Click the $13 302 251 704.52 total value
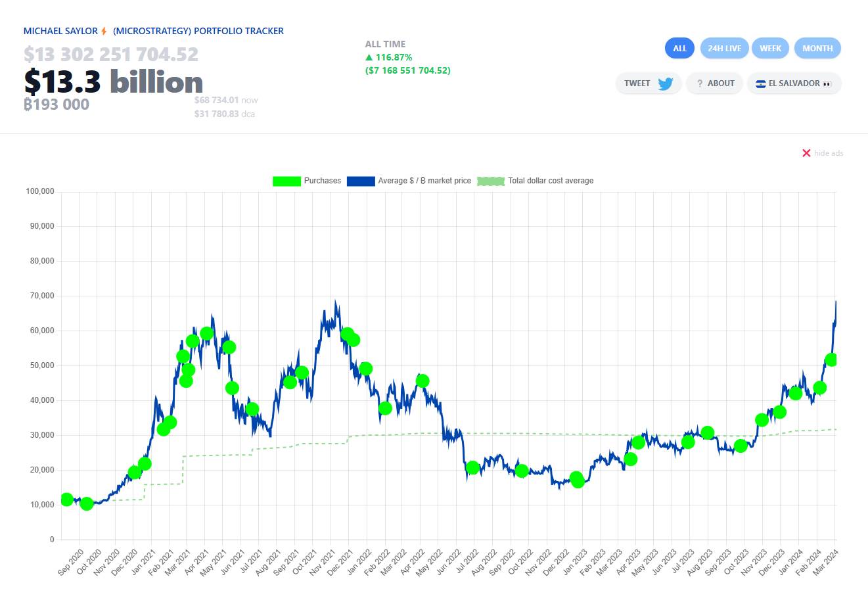 (x=111, y=54)
